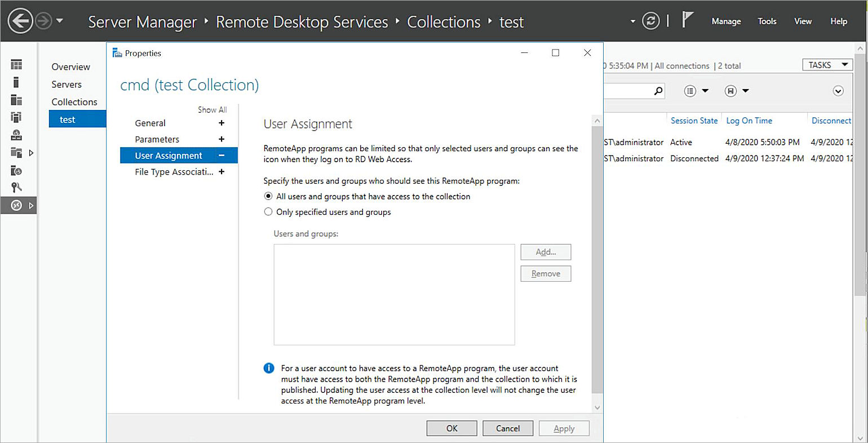Select All users and groups radio option
Screen dimensions: 868x443
coord(268,197)
